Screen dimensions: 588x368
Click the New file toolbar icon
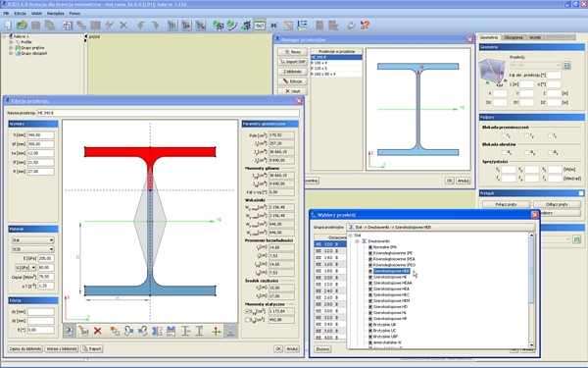8,26
